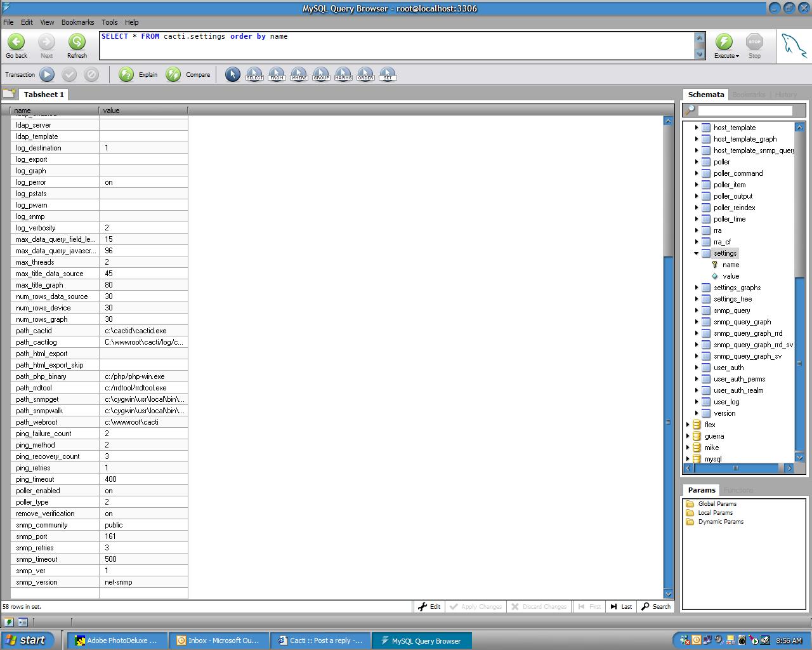
Task: Click the transaction commit checkmark icon
Action: [x=69, y=74]
